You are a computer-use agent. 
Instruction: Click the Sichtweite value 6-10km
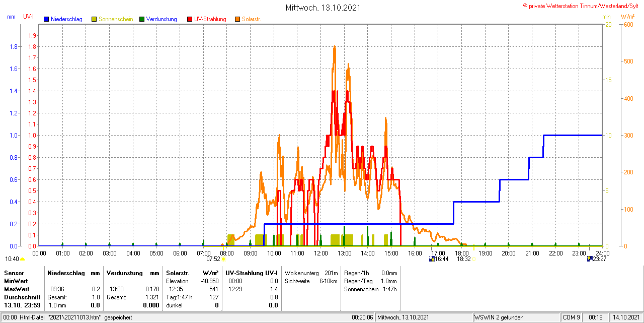329,281
